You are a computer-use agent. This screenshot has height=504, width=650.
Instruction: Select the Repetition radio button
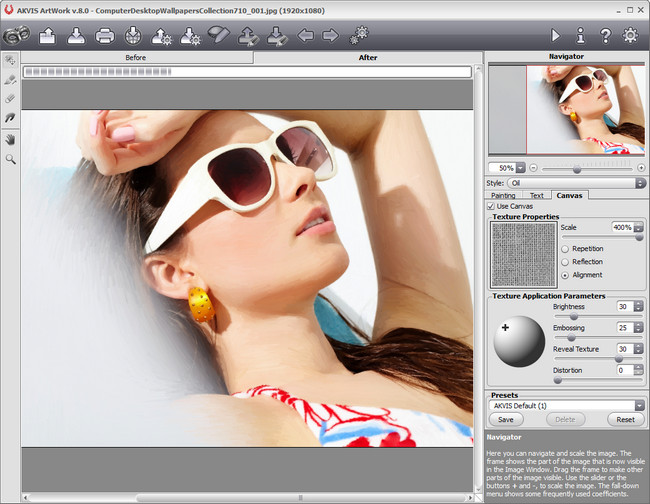pyautogui.click(x=566, y=248)
